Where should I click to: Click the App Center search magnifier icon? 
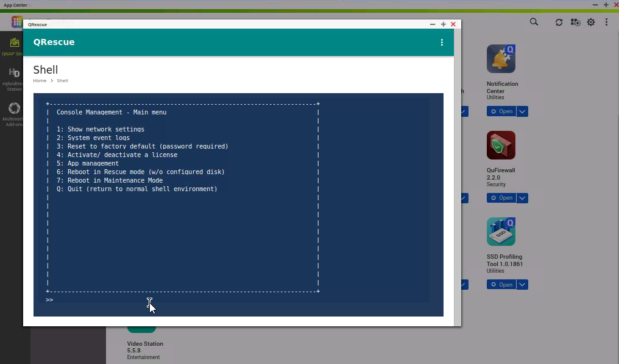[534, 22]
